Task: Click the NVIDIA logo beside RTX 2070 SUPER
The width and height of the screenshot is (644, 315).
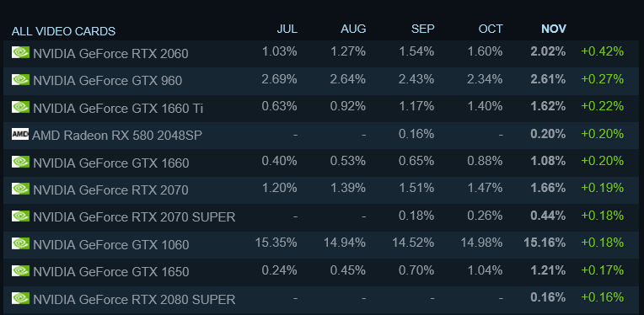Action: [20, 216]
